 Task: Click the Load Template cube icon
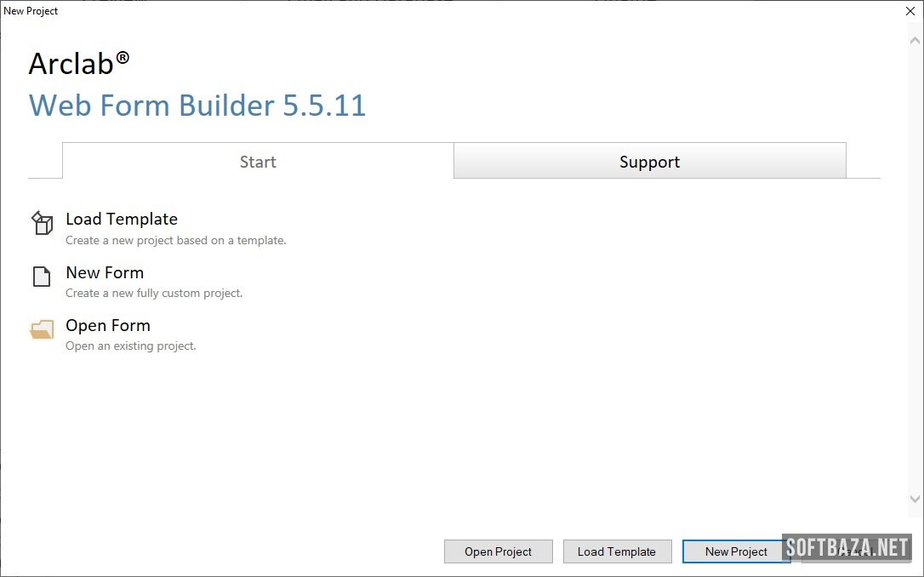(42, 224)
